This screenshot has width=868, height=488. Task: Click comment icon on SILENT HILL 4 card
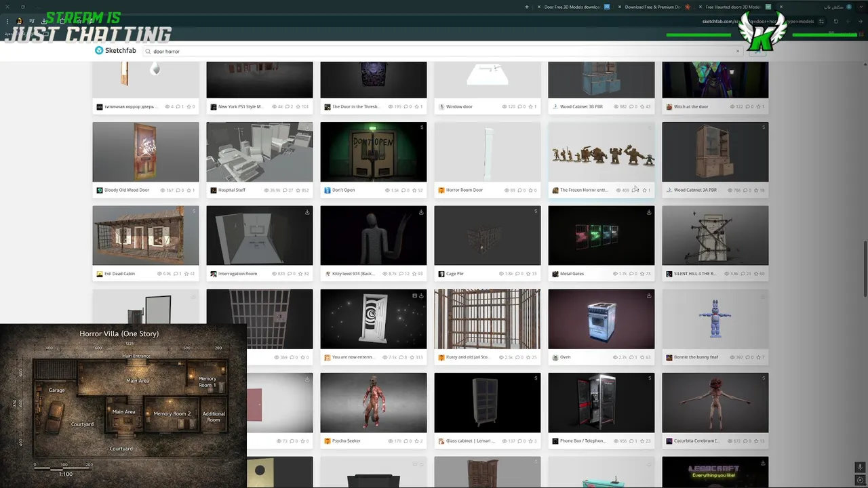click(x=743, y=274)
